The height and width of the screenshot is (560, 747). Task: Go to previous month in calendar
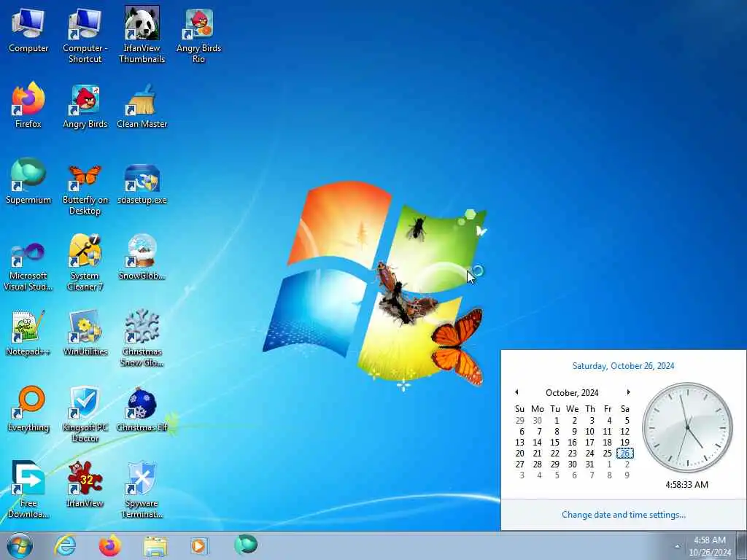coord(516,392)
